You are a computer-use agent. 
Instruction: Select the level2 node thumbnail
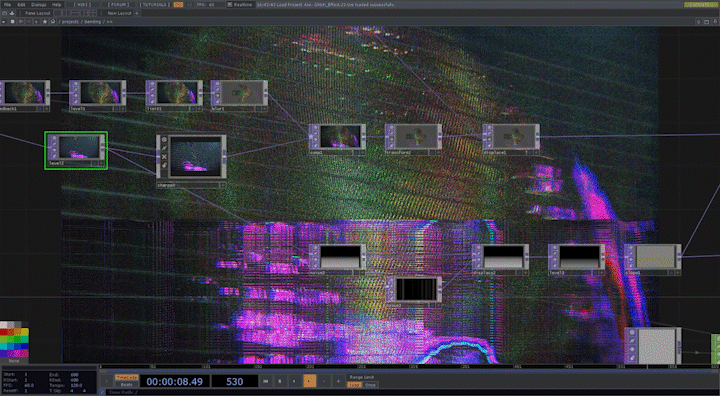click(x=79, y=147)
